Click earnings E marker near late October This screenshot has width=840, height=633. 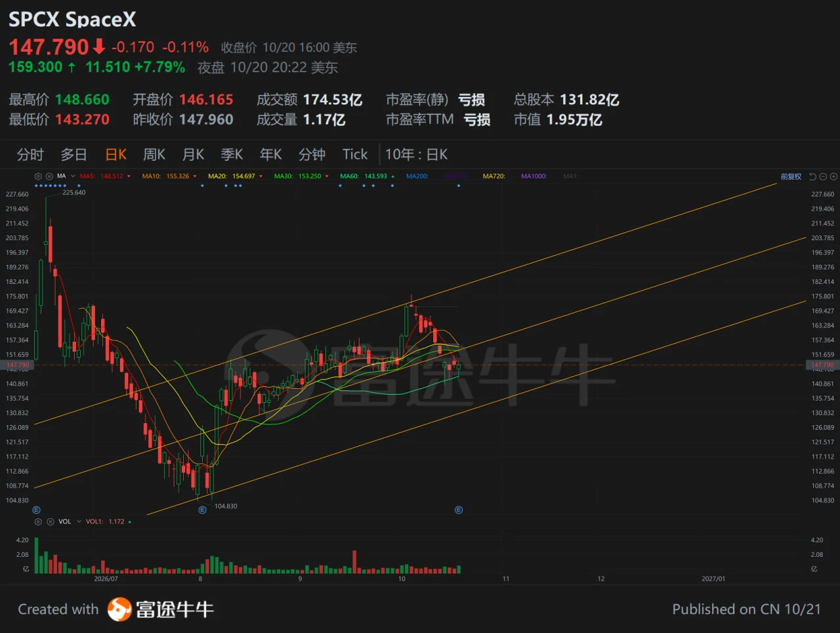(x=459, y=510)
